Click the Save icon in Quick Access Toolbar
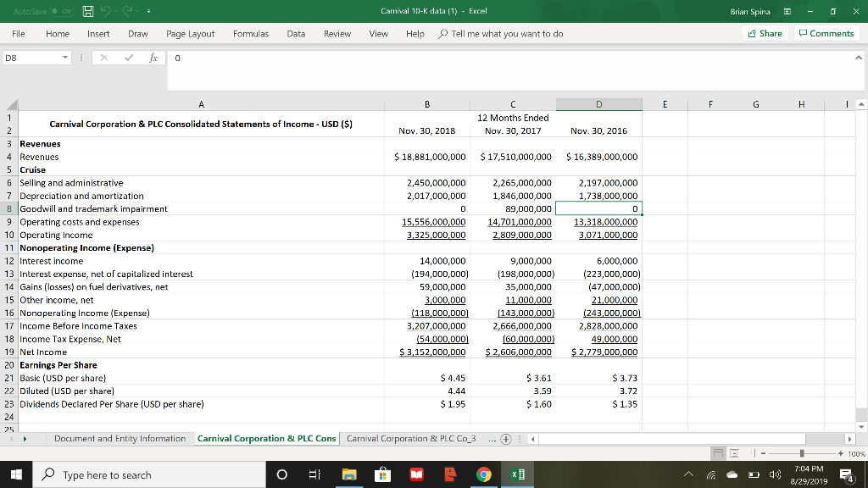The width and height of the screenshot is (868, 488). [x=88, y=11]
